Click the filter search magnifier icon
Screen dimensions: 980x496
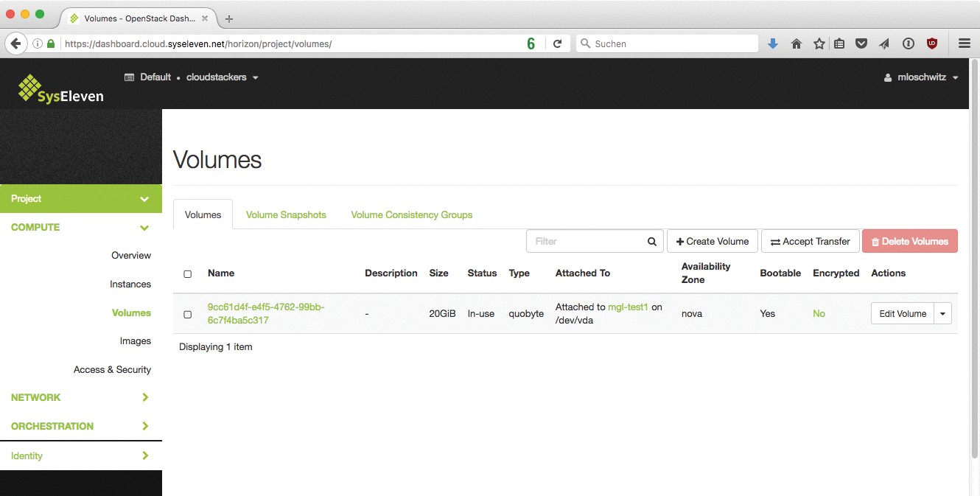coord(652,242)
